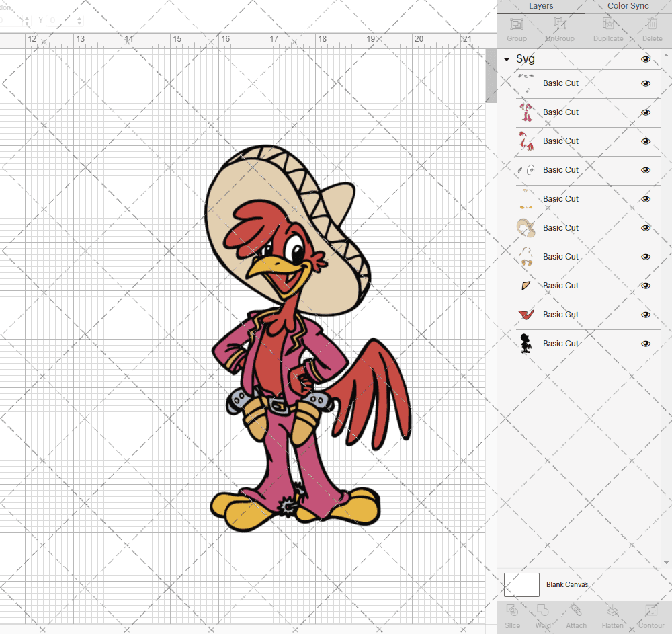Screen dimensions: 672x634
Task: Select the red feathers layer thumbnail
Action: (526, 141)
